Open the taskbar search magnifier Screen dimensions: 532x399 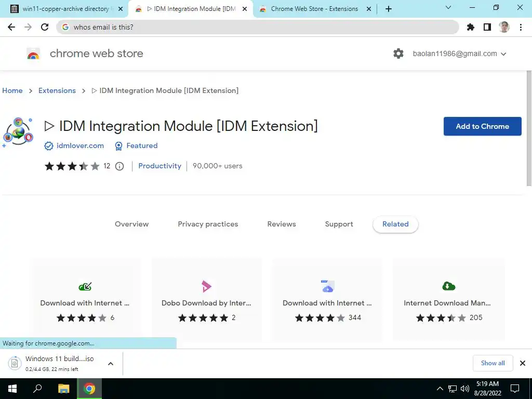[x=37, y=389]
